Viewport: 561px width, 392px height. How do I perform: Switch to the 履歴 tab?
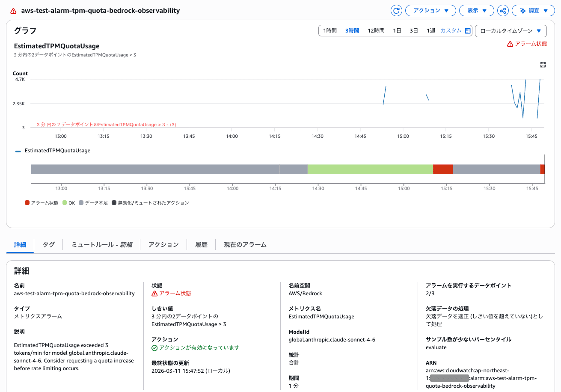[201, 244]
